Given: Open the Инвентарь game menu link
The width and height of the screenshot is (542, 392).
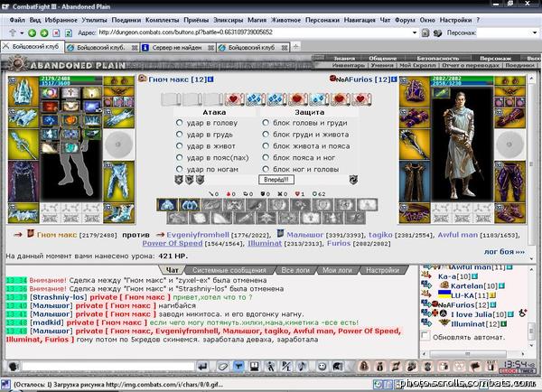Looking at the screenshot, I should [x=349, y=65].
